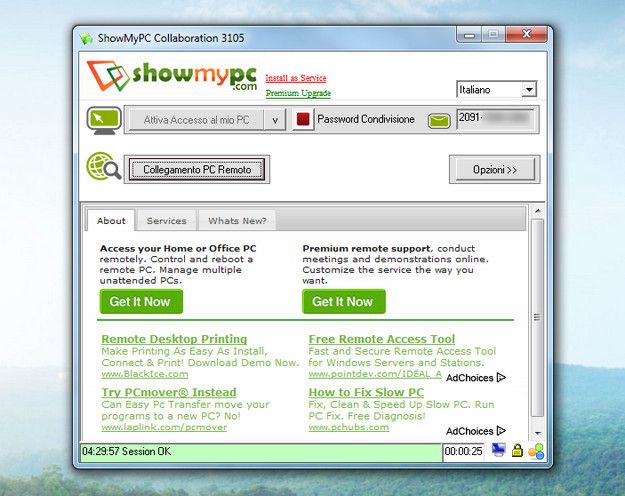
Task: Open the Whats New? tab
Action: 237,221
